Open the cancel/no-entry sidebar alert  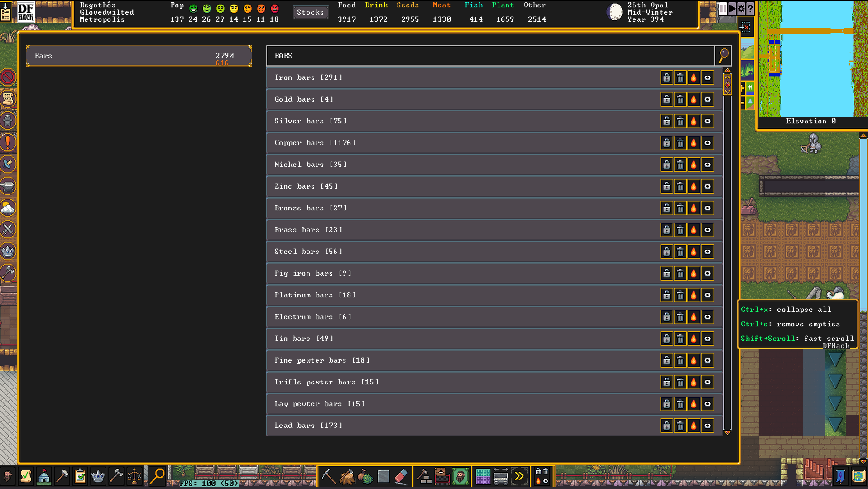[x=8, y=77]
